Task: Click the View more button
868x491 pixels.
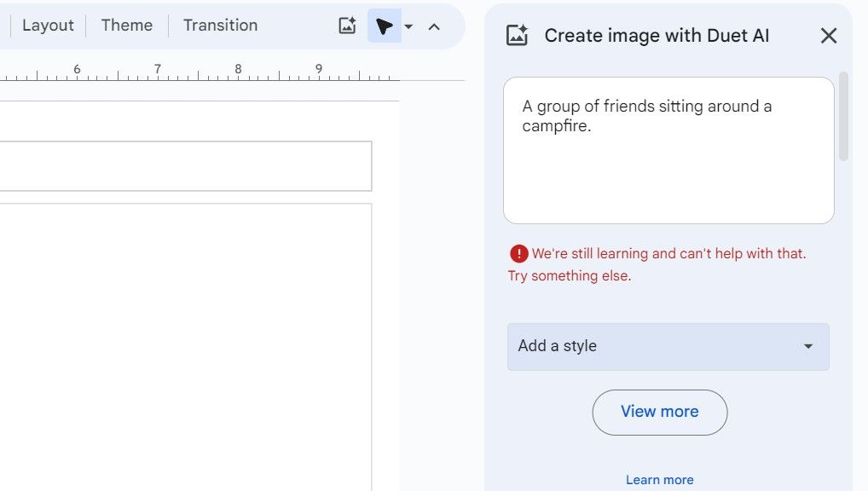Action: point(659,412)
